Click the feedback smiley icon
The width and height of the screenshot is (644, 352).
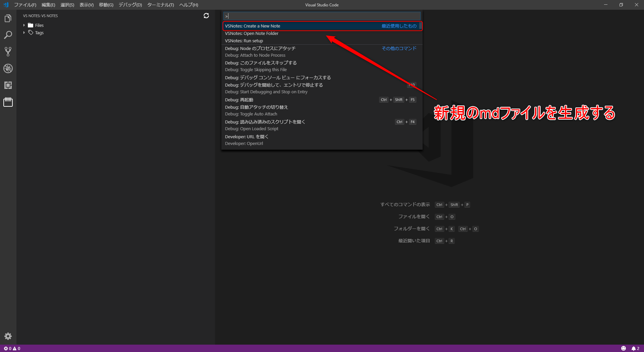[624, 348]
